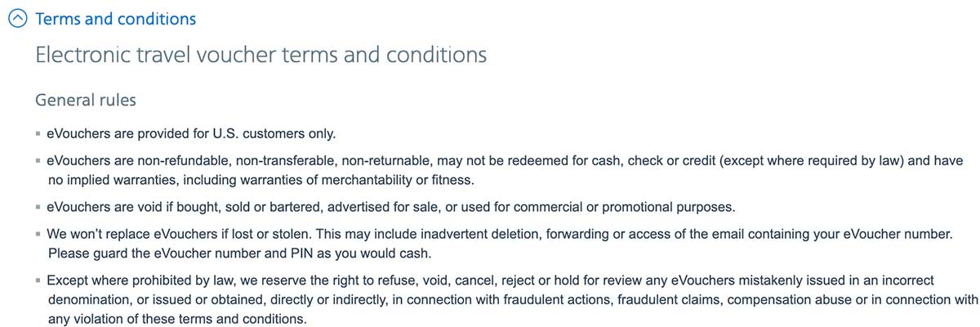
Task: Click bullet marker before void if bought rule
Action: pos(38,207)
